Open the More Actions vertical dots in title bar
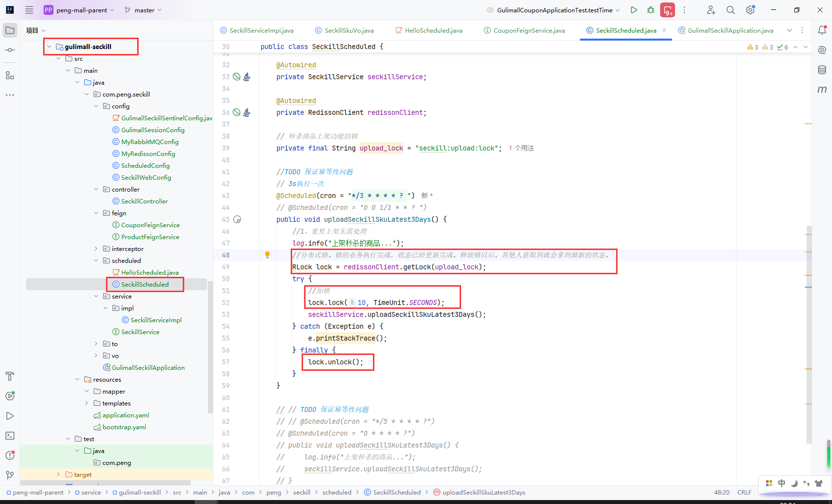The height and width of the screenshot is (504, 832). pos(684,10)
